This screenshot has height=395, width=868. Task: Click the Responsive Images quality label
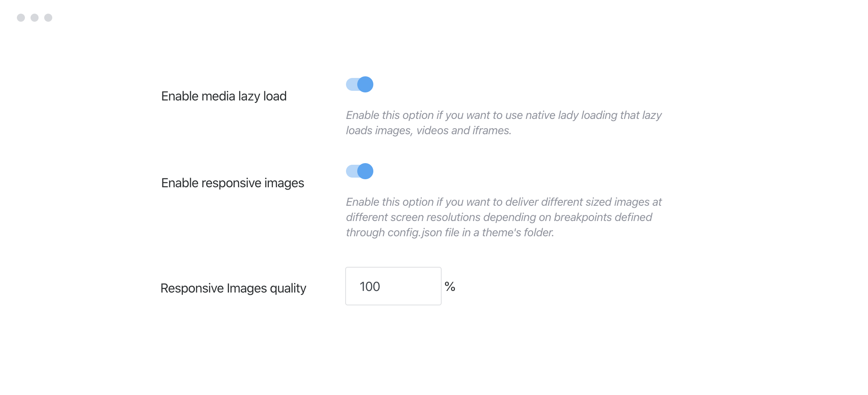[233, 288]
